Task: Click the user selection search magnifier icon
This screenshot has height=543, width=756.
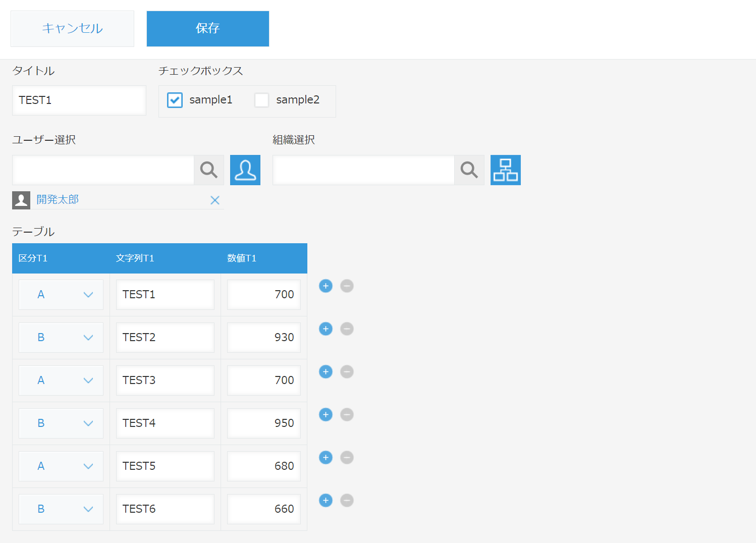Action: click(209, 170)
